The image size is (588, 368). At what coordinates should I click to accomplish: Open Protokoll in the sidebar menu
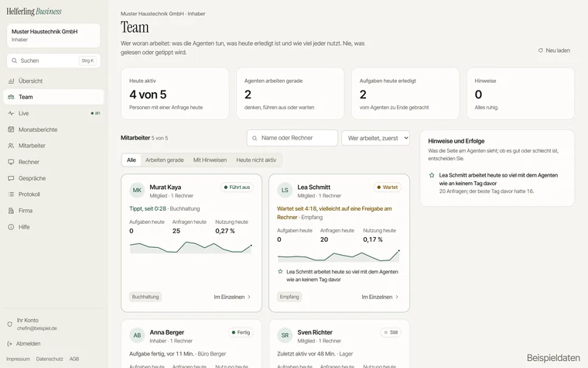point(53,194)
